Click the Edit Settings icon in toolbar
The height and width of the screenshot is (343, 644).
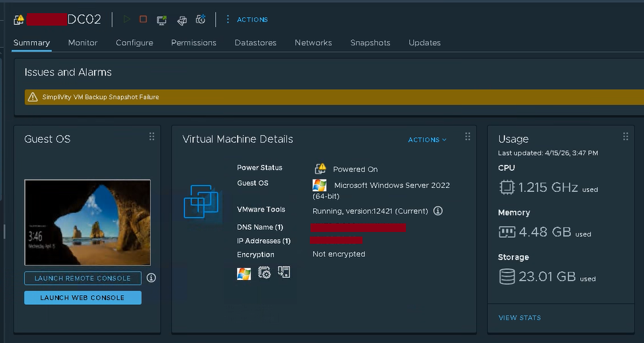coord(182,20)
